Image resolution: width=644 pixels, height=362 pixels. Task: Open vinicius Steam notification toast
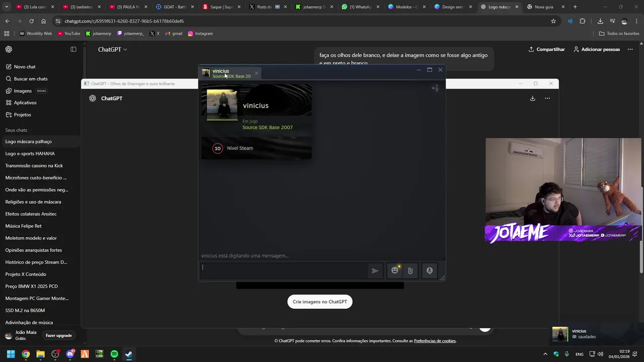[x=597, y=334]
